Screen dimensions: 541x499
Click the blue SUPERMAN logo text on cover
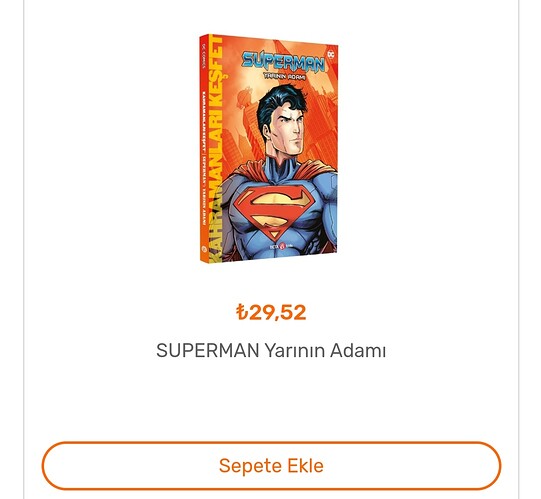click(x=283, y=62)
